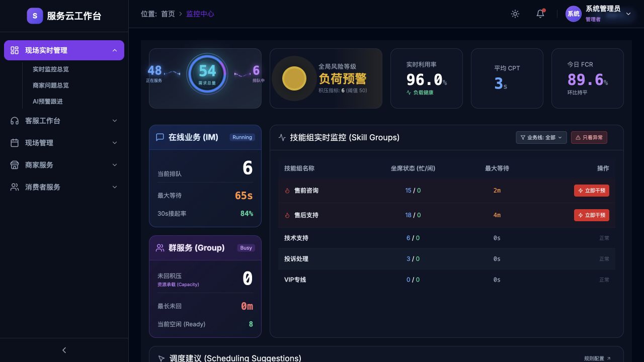This screenshot has width=644, height=362.
Task: Click the calendar icon beside 现场管理
Action: [x=15, y=143]
